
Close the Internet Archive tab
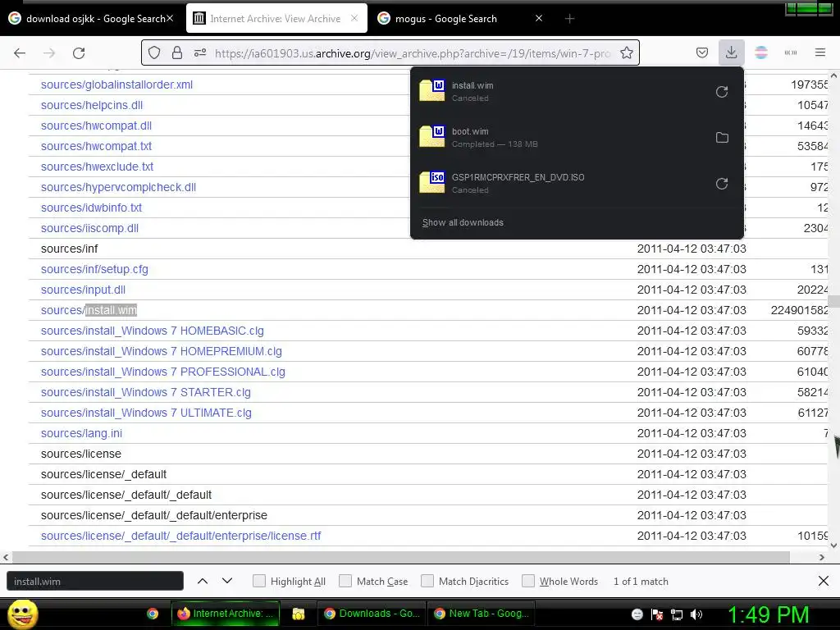point(354,18)
